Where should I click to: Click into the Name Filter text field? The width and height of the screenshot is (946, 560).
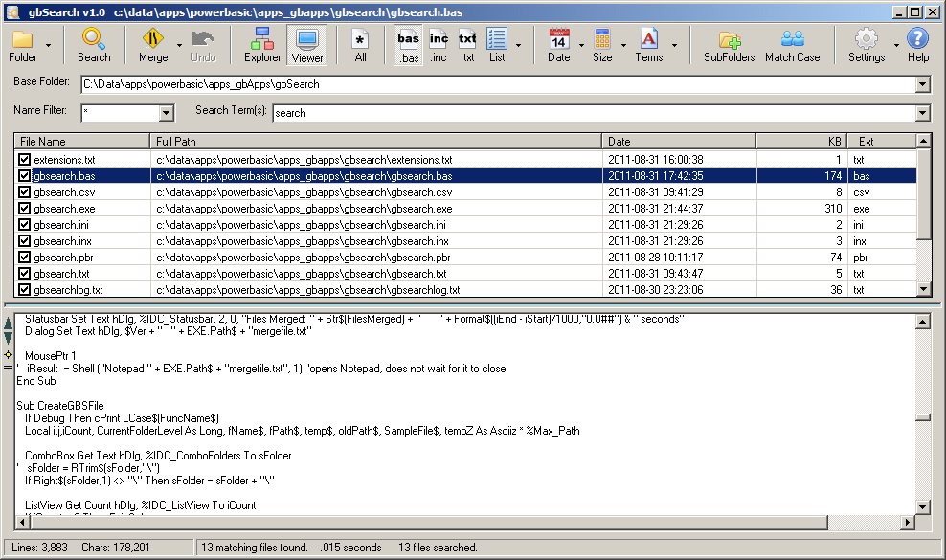tap(121, 113)
